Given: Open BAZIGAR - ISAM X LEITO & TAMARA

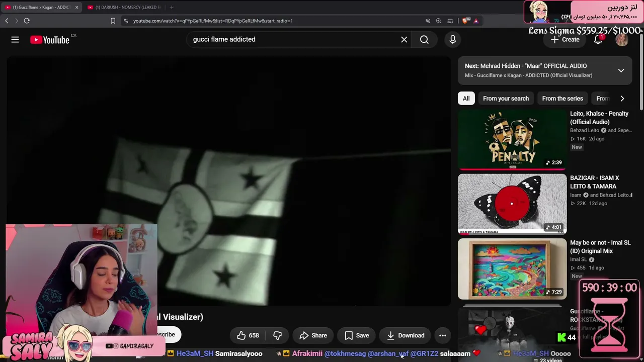Looking at the screenshot, I should pyautogui.click(x=595, y=182).
